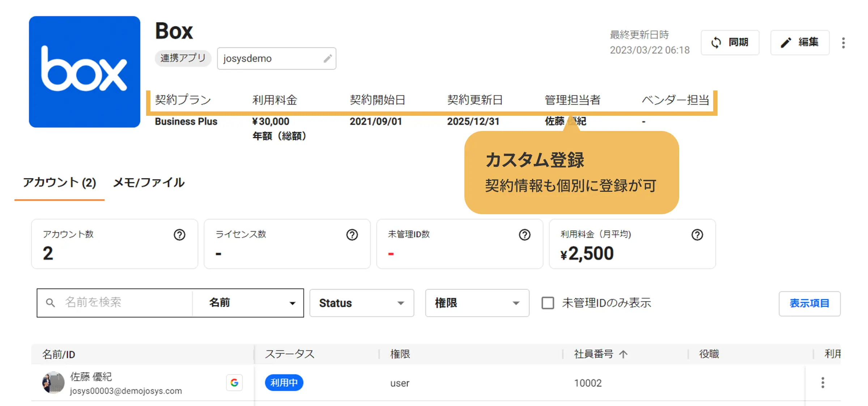Viewport: 868px width, 406px height.
Task: Show help for 未管理ID数
Action: (x=524, y=235)
